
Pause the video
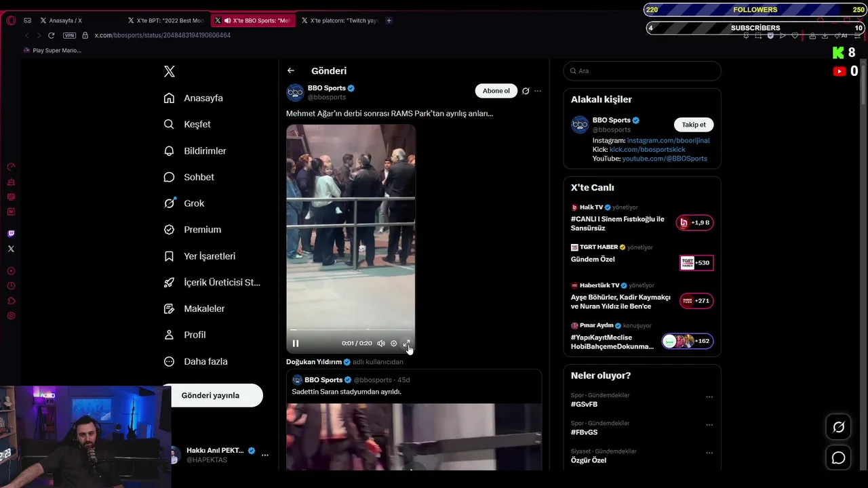(x=296, y=344)
